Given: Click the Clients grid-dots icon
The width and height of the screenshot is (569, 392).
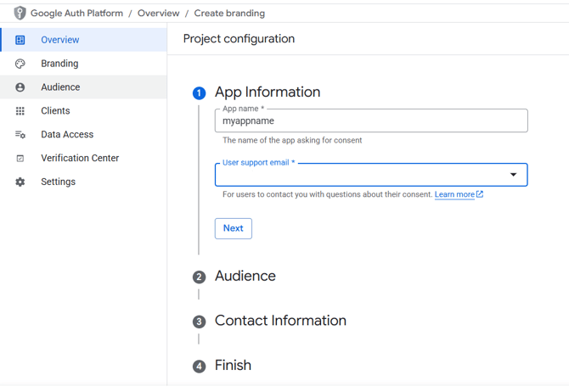Looking at the screenshot, I should point(20,111).
